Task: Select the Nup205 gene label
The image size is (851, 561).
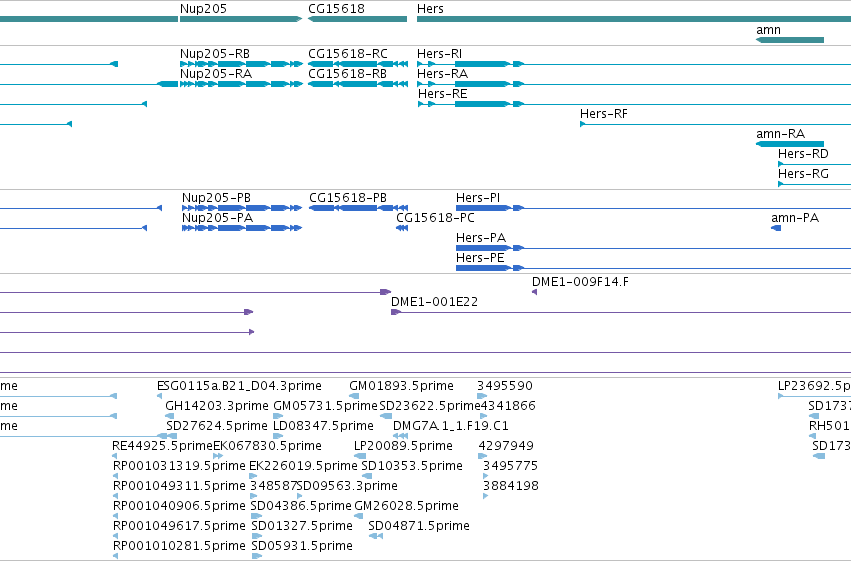Action: click(203, 9)
